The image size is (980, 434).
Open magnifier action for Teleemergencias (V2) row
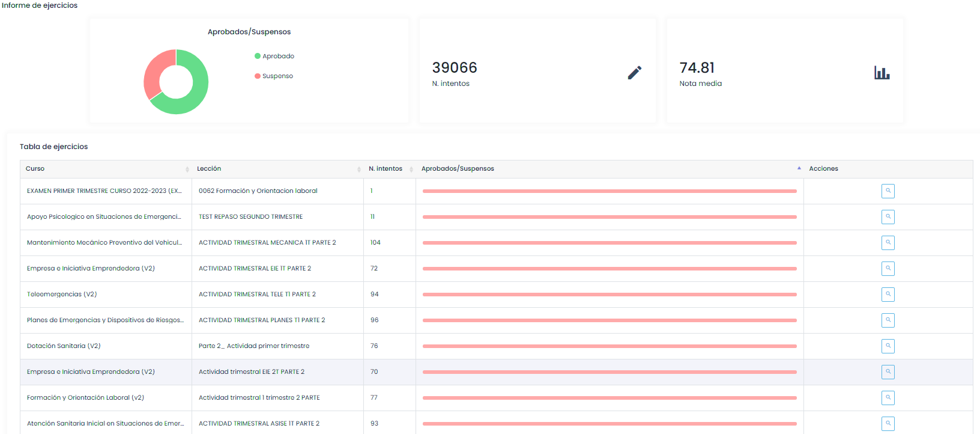click(x=888, y=295)
